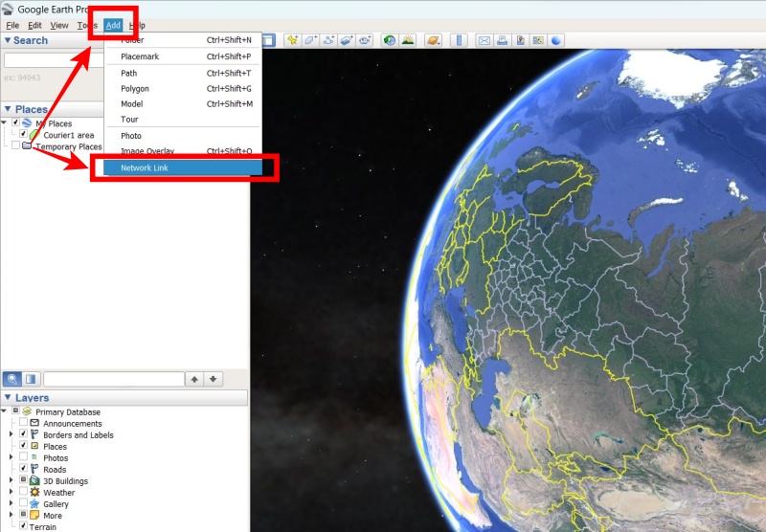Viewport: 766px width, 532px height.
Task: Click the Add Path toolbar icon
Action: click(328, 40)
